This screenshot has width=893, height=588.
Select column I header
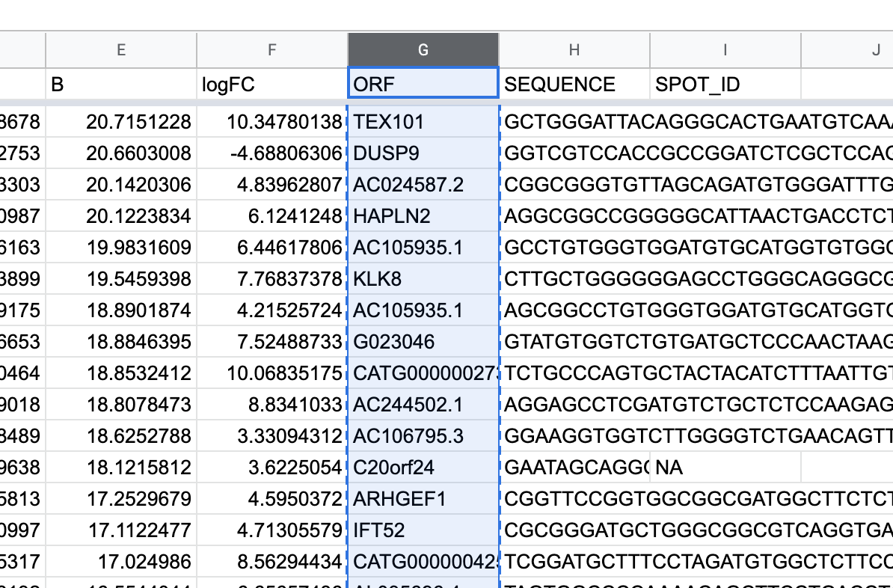pos(725,50)
